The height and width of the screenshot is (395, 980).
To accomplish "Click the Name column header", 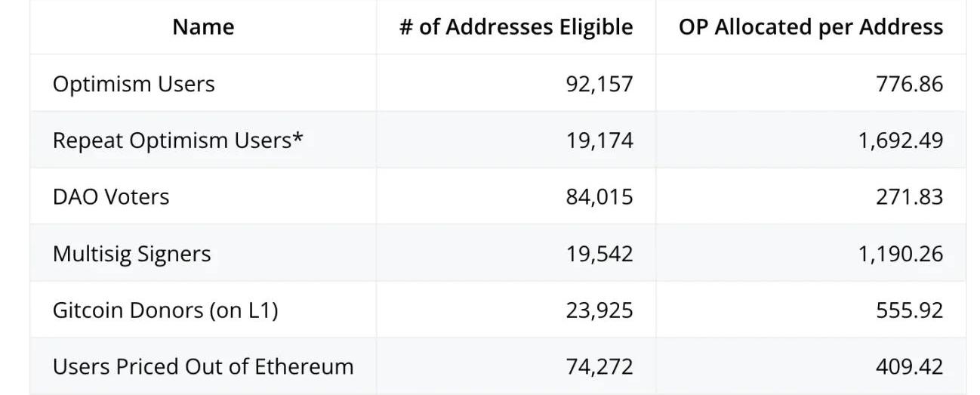I will coord(203,27).
